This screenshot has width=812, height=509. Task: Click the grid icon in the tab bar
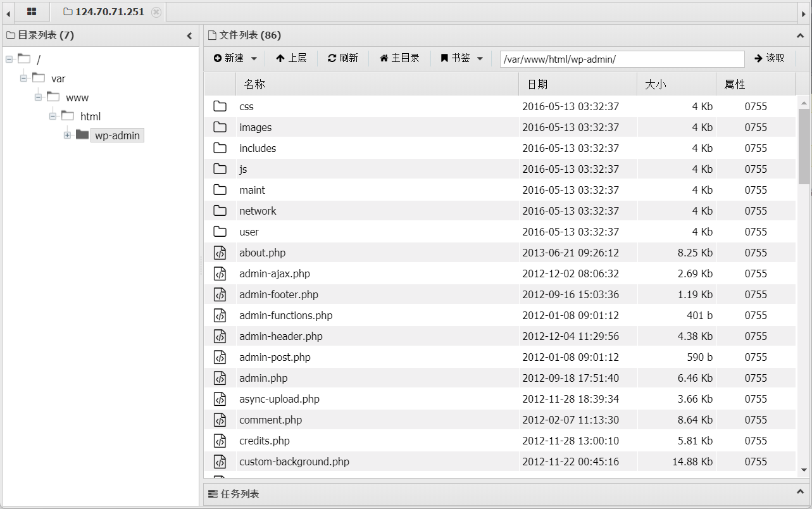(30, 11)
